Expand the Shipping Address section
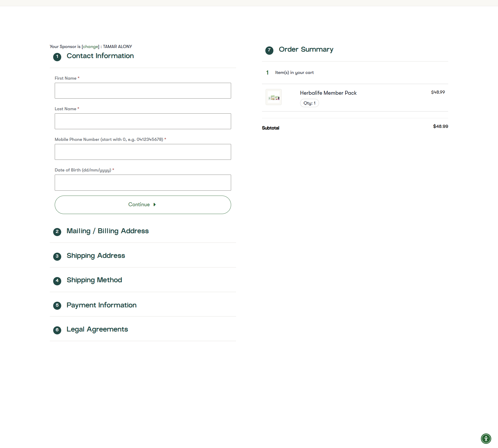The height and width of the screenshot is (448, 498). pyautogui.click(x=96, y=256)
